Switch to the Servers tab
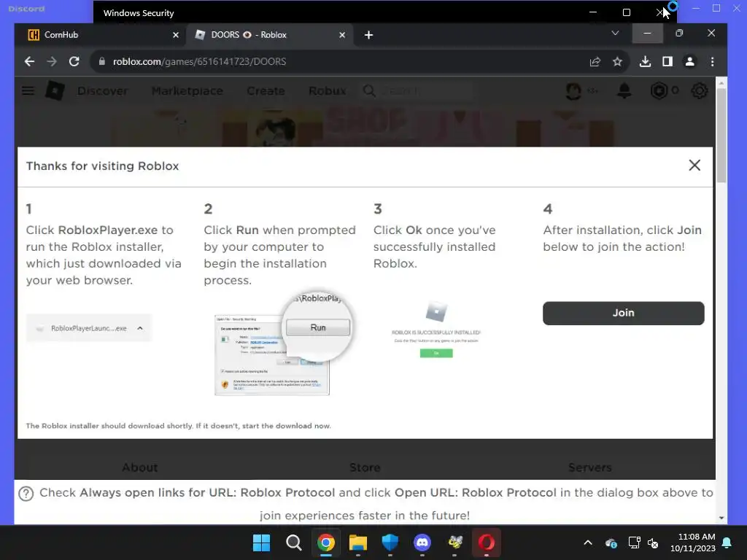 [x=589, y=467]
